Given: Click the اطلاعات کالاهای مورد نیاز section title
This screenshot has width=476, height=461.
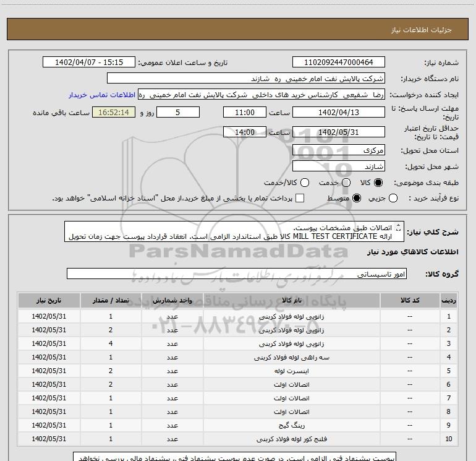Looking at the screenshot, I should (412, 252).
